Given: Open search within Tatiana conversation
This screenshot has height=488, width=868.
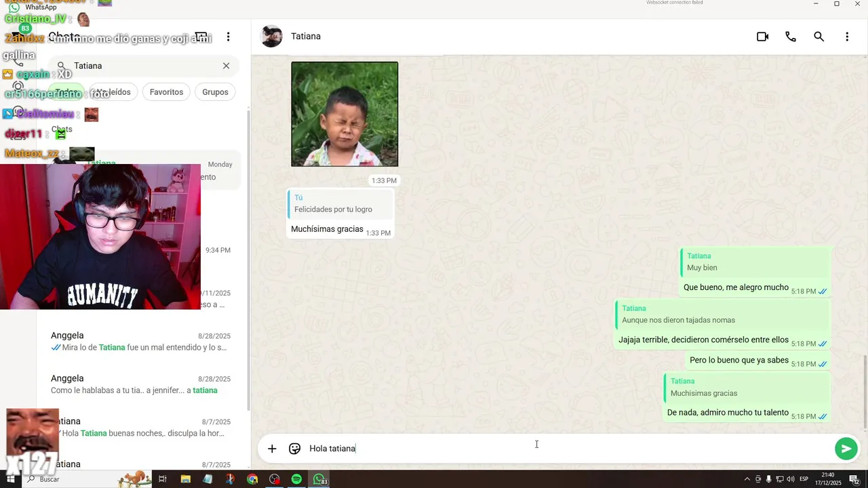Looking at the screenshot, I should tap(819, 37).
